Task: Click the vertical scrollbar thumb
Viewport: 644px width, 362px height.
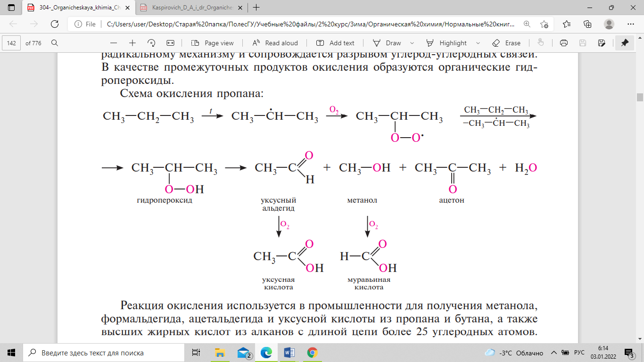Action: point(640,98)
